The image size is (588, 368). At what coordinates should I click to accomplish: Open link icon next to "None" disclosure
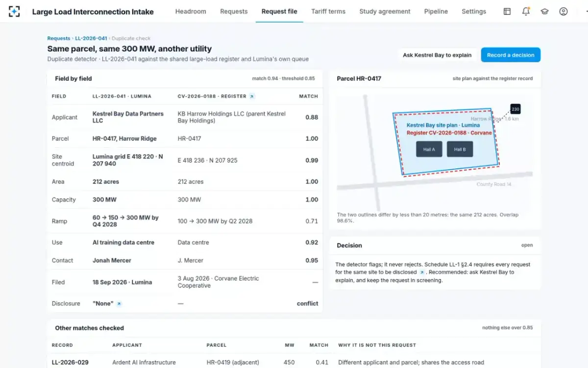[x=119, y=304]
